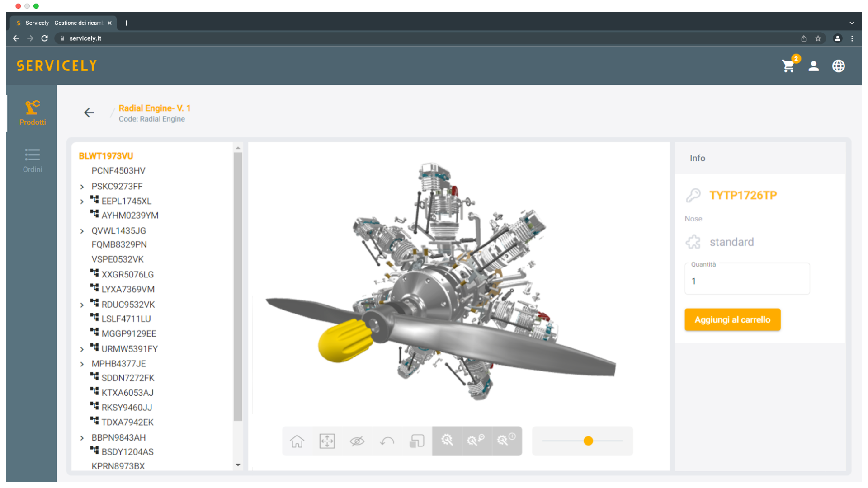This screenshot has width=868, height=488.
Task: Expand the BBPN9843AH tree node
Action: (x=82, y=438)
